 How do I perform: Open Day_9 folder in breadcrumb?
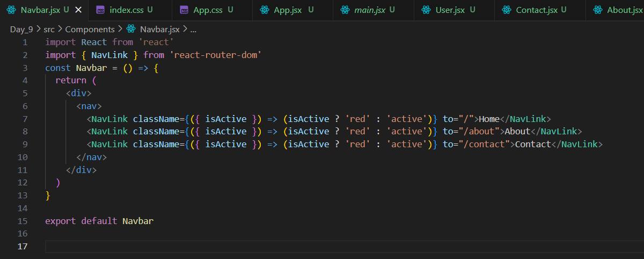coord(22,29)
